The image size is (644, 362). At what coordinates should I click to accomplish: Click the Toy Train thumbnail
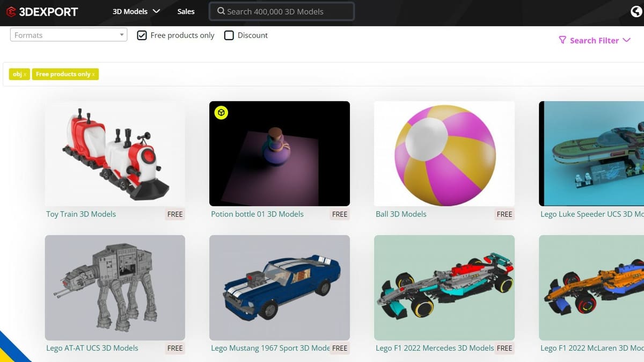tap(115, 154)
